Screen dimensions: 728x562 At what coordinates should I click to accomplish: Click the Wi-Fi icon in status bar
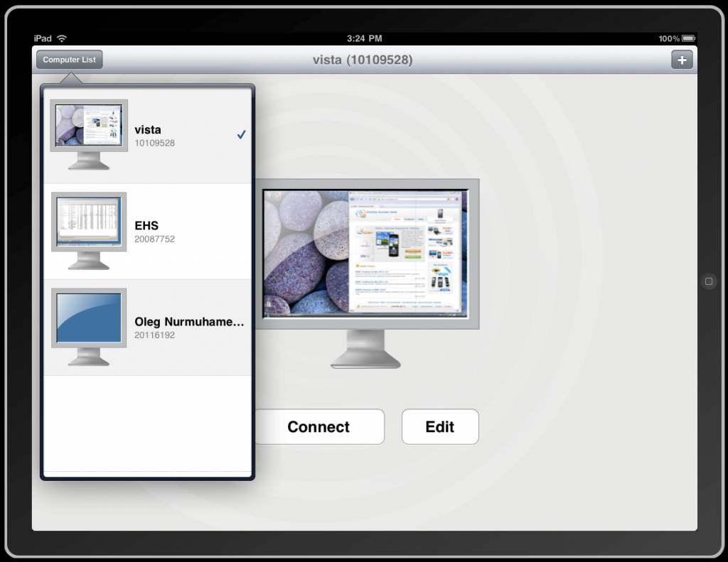click(x=62, y=38)
